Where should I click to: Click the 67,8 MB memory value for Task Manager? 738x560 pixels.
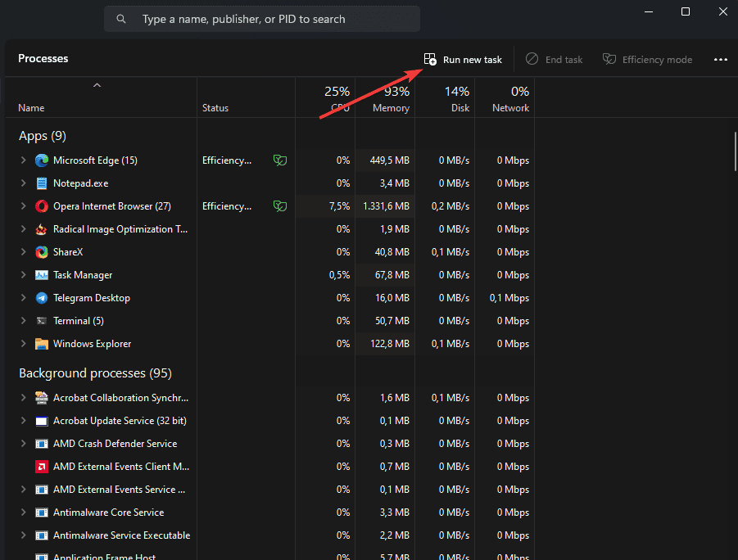(392, 275)
